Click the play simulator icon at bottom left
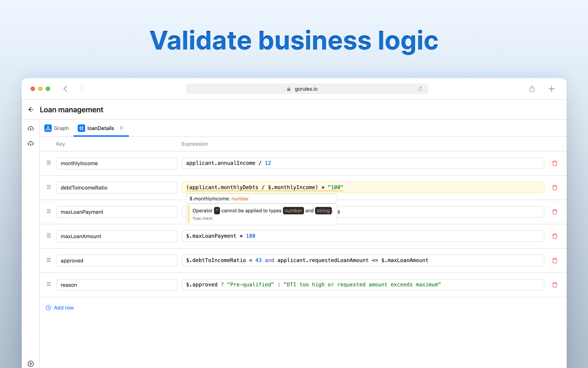The width and height of the screenshot is (588, 368). pyautogui.click(x=31, y=363)
